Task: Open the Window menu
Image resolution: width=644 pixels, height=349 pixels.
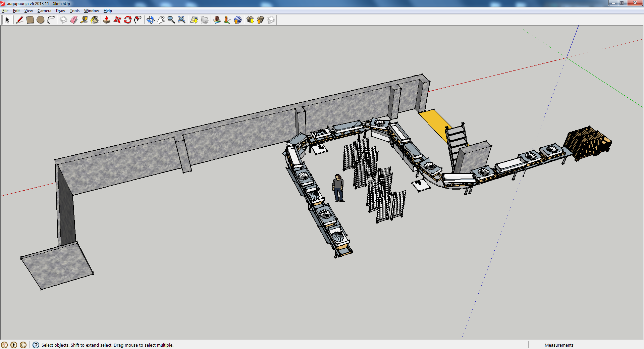Action: click(91, 11)
